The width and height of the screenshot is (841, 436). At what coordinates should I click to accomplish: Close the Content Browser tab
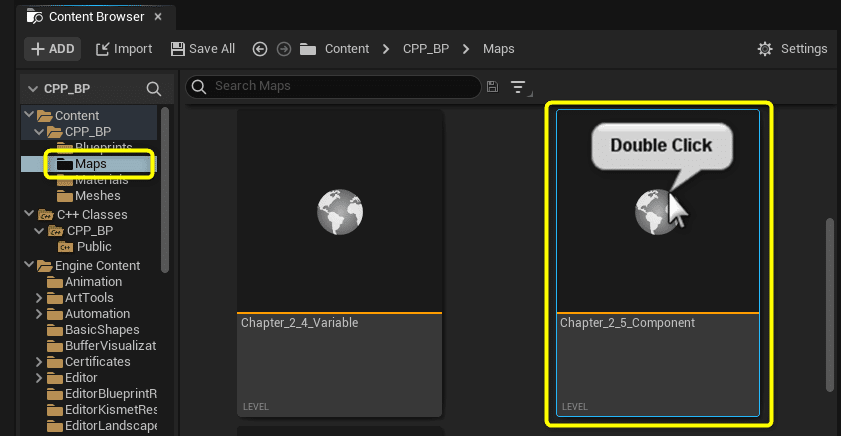point(158,17)
